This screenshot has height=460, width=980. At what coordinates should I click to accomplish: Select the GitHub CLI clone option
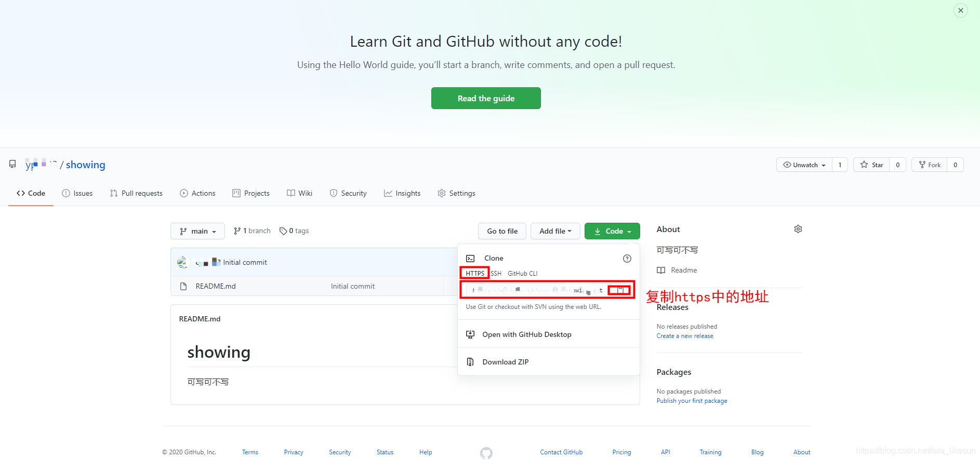click(523, 273)
